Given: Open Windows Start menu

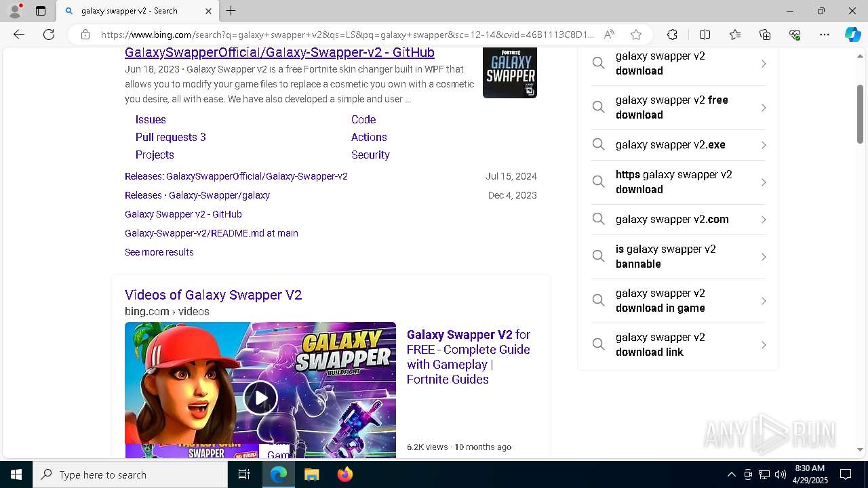Looking at the screenshot, I should click(x=16, y=474).
